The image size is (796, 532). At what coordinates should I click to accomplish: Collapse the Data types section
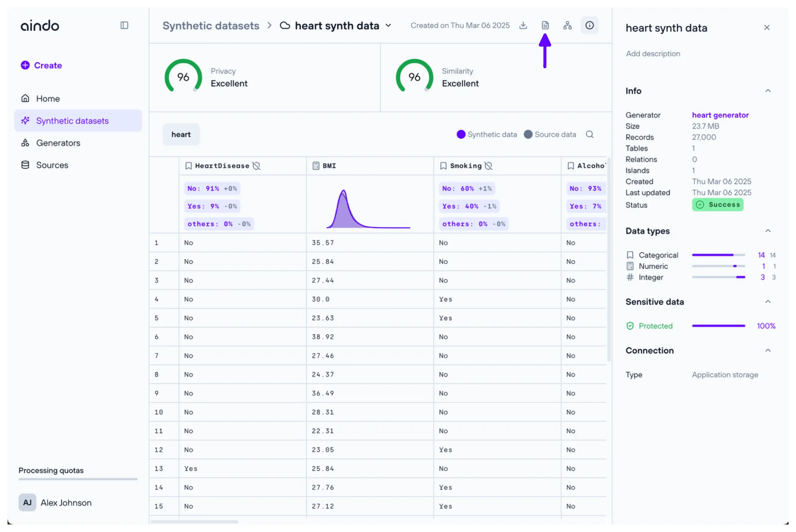(768, 231)
